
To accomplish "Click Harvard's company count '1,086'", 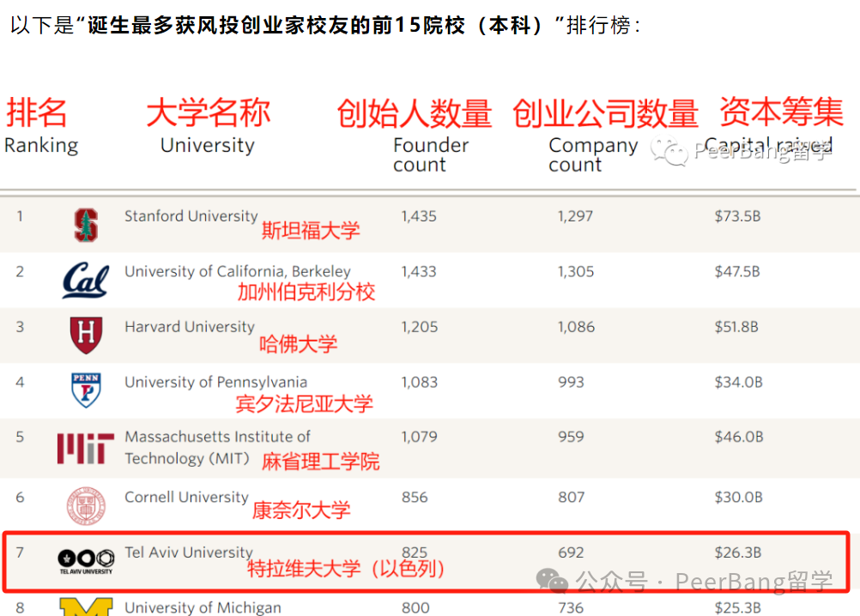I will pyautogui.click(x=577, y=327).
